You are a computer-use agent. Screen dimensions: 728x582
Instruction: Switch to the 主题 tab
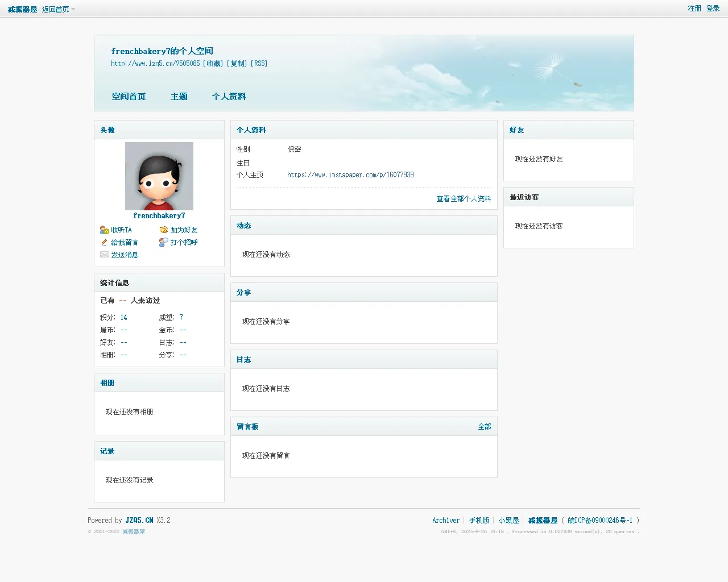pyautogui.click(x=179, y=97)
